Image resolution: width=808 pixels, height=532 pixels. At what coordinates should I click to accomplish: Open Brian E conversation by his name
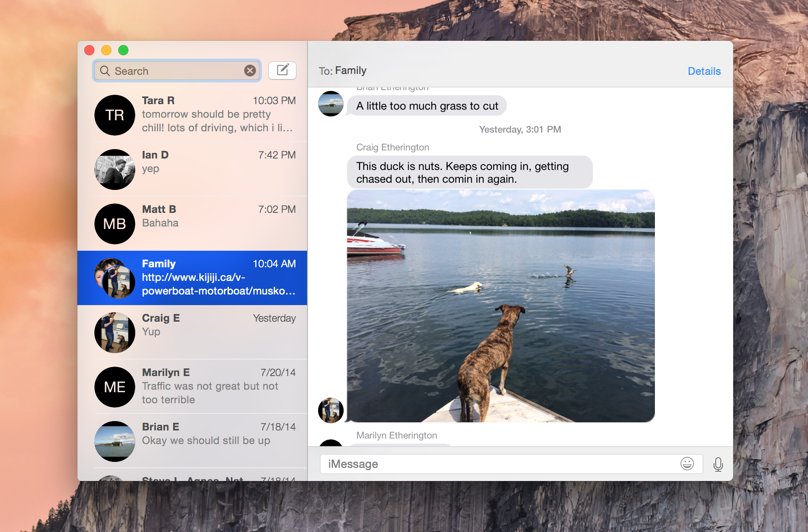(161, 427)
